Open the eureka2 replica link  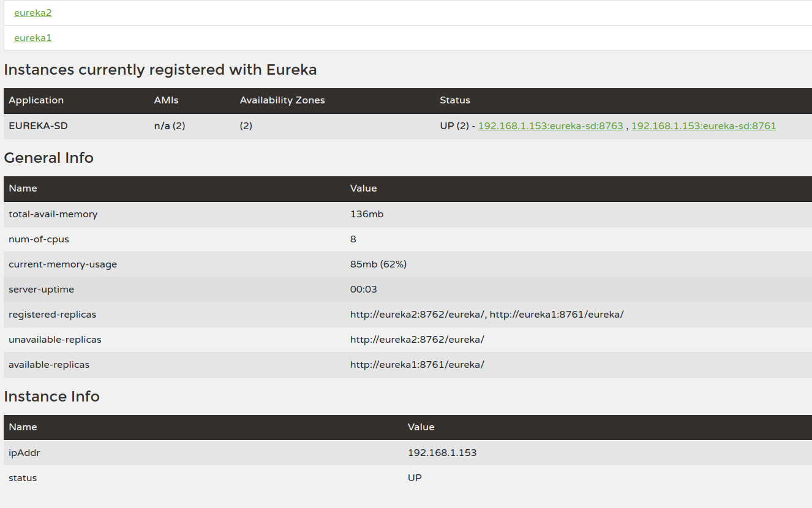tap(32, 13)
